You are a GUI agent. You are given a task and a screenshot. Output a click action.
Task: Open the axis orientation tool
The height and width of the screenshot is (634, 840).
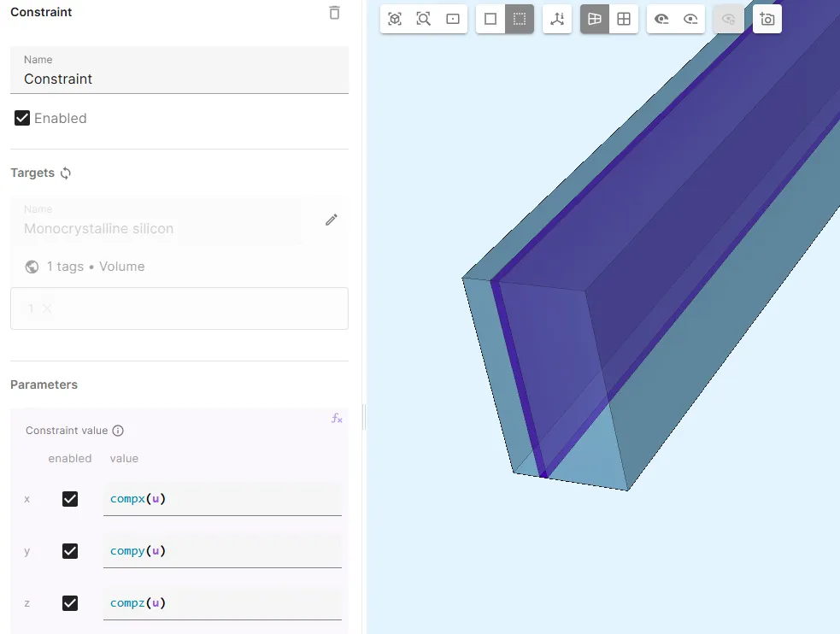557,19
